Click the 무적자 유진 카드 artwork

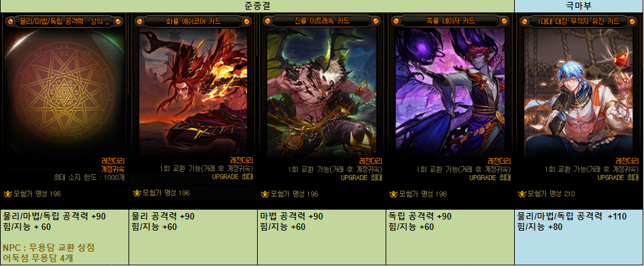(x=578, y=92)
